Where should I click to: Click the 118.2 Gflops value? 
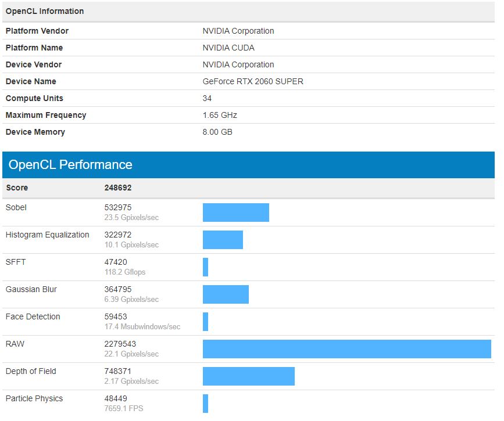pos(125,272)
